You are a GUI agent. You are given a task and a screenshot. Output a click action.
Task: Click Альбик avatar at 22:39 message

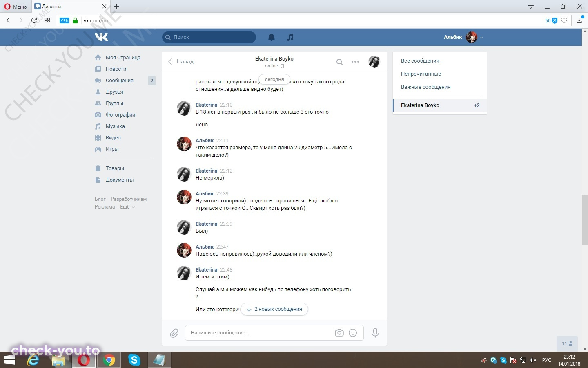pyautogui.click(x=184, y=197)
